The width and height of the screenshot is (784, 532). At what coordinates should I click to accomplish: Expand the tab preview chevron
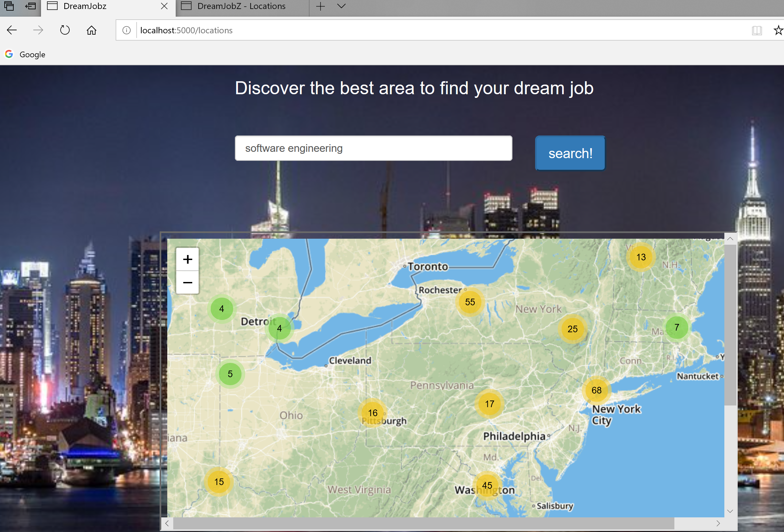tap(342, 6)
